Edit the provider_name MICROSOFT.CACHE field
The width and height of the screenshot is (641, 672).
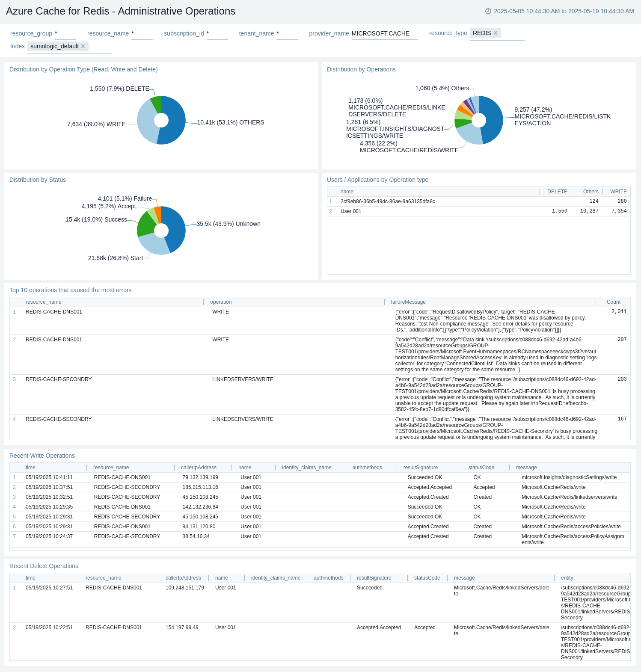pyautogui.click(x=385, y=33)
